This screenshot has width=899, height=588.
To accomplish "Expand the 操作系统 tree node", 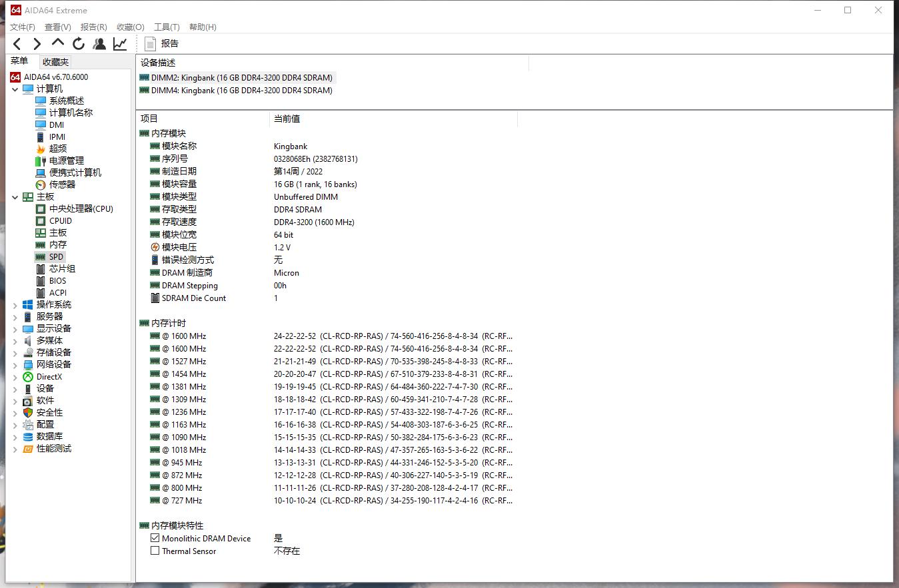I will tap(15, 304).
